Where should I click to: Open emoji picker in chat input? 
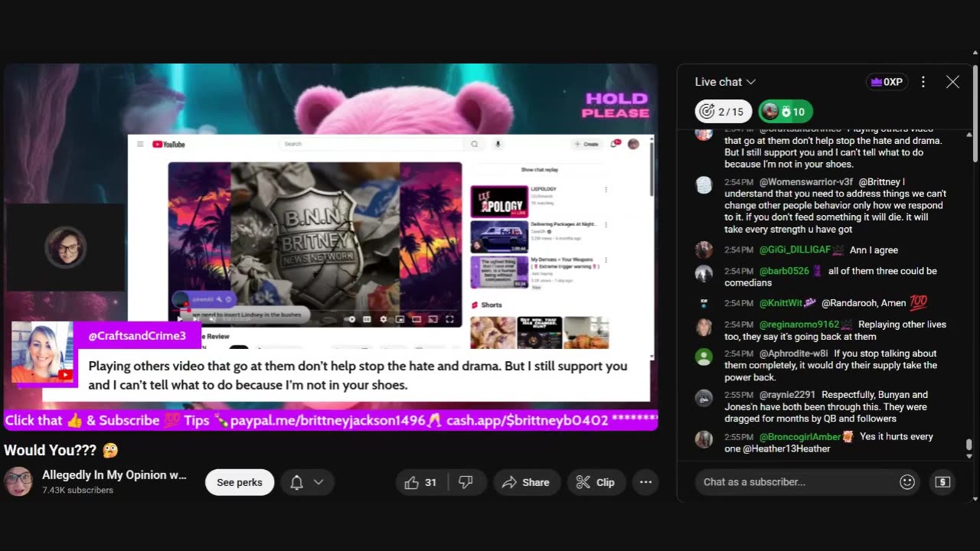(x=907, y=482)
